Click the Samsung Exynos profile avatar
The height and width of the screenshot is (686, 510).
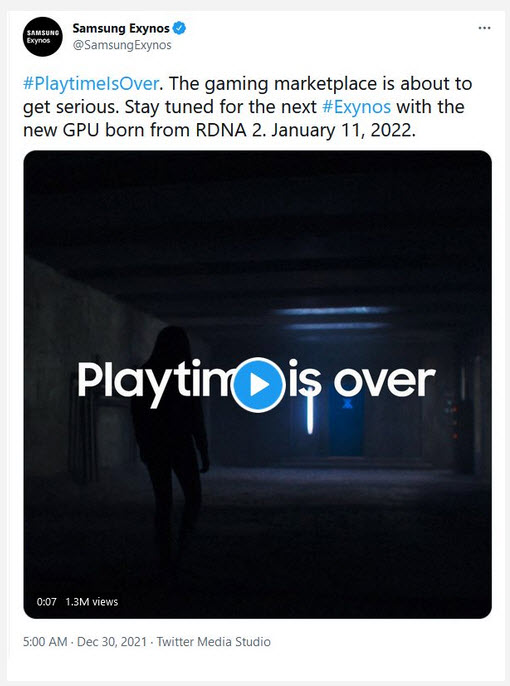[43, 37]
